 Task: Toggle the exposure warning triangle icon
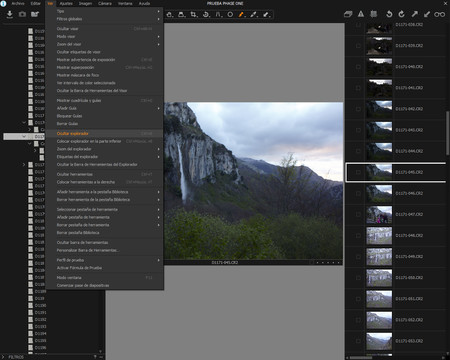[x=361, y=14]
